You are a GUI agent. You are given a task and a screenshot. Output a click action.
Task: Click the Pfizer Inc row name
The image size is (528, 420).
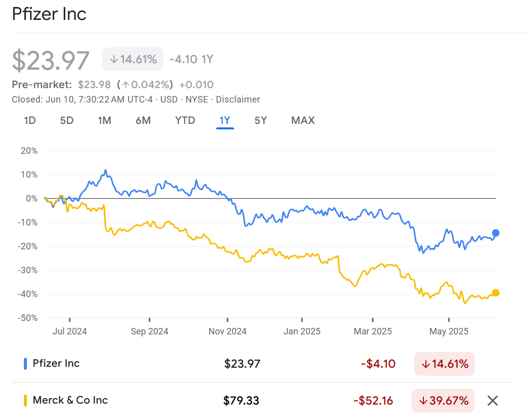point(56,363)
